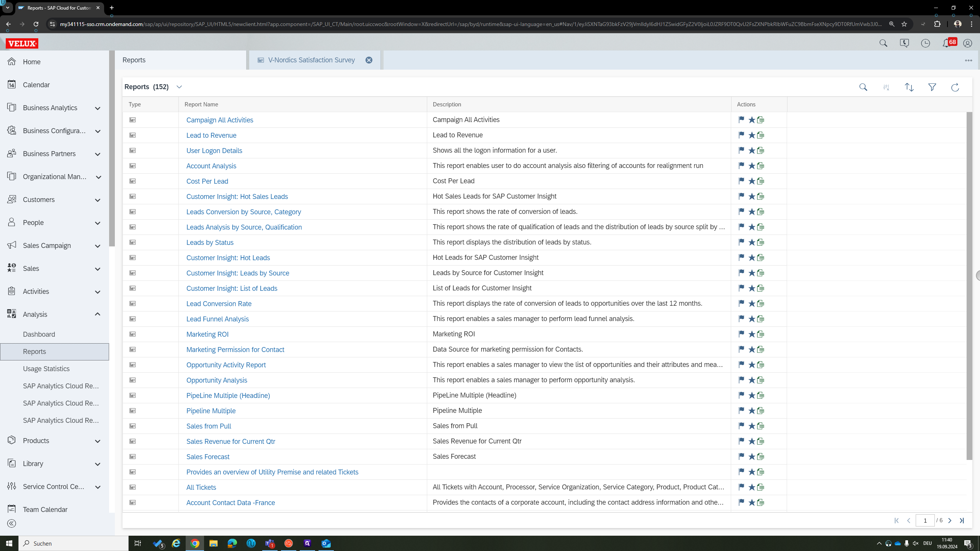The height and width of the screenshot is (551, 980).
Task: Bookmark this page with star icon
Action: (904, 24)
